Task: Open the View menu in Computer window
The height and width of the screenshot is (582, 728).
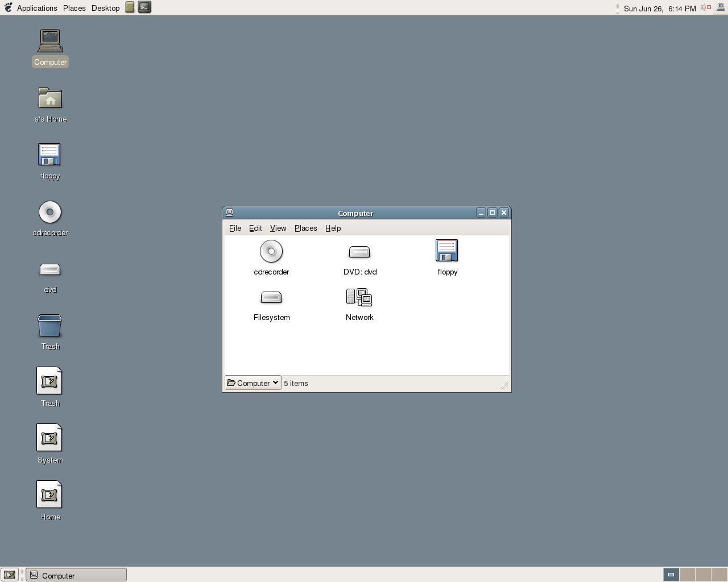Action: pyautogui.click(x=278, y=228)
